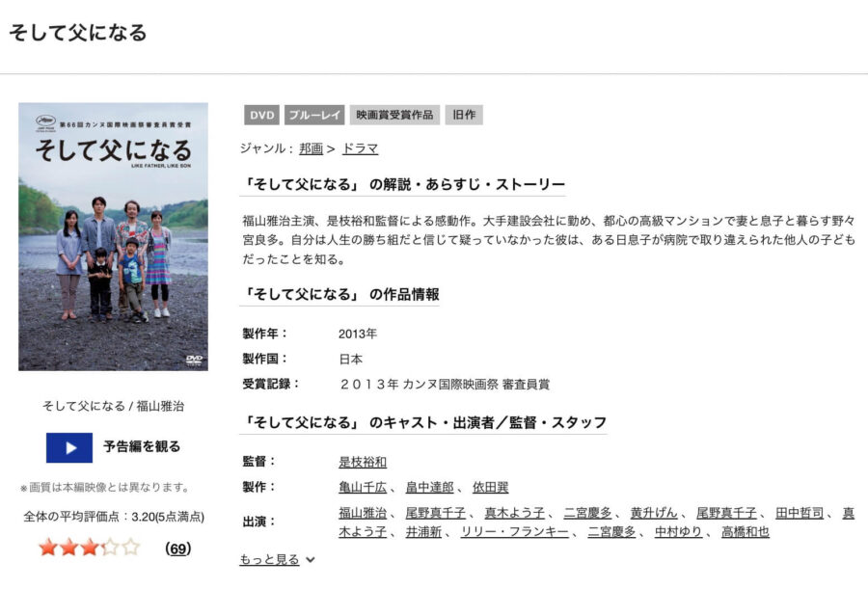Select the ブルーレイ format badge
This screenshot has width=868, height=589.
click(312, 114)
